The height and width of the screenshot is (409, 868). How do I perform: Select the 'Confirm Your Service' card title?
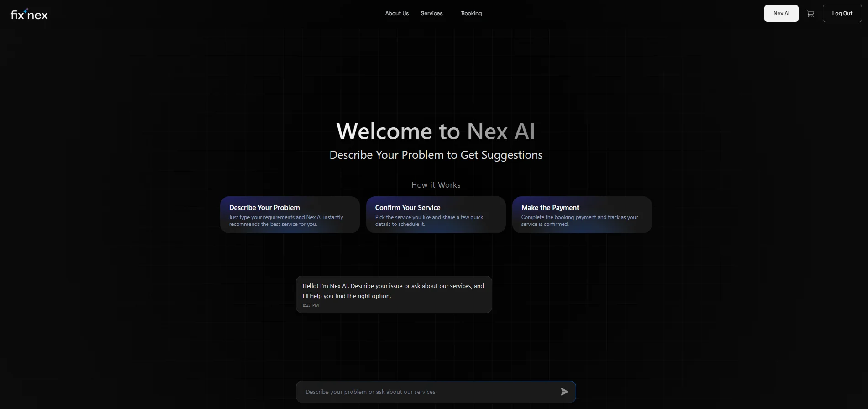(x=408, y=208)
